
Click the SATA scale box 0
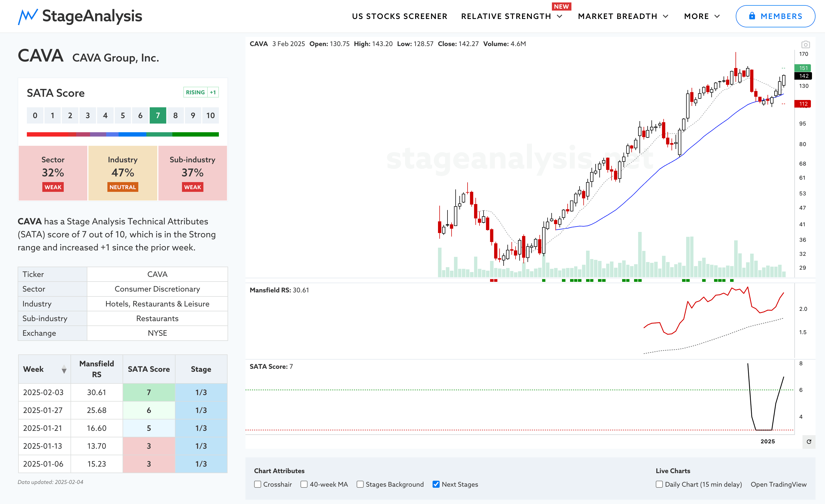click(35, 115)
